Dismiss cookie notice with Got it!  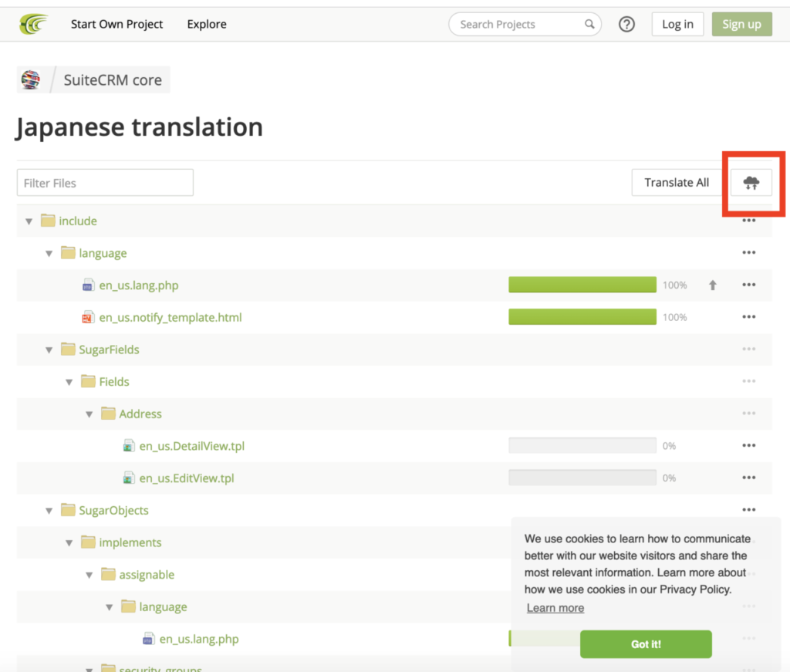[x=646, y=643]
